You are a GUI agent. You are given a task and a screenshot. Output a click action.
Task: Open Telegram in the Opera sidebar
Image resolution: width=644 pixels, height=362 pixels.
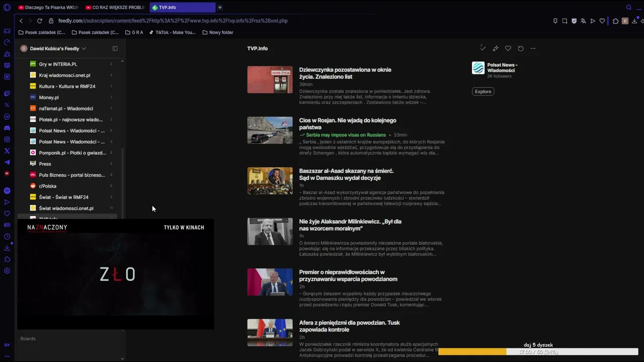pos(7,162)
